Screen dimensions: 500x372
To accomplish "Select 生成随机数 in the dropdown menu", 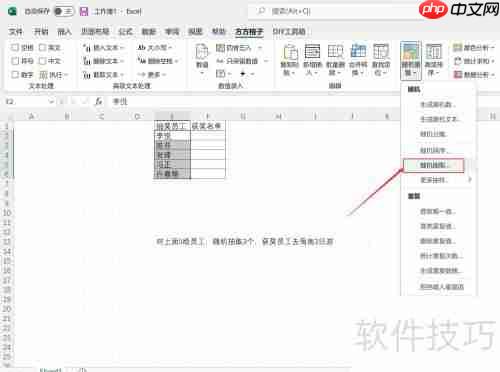I will [437, 104].
